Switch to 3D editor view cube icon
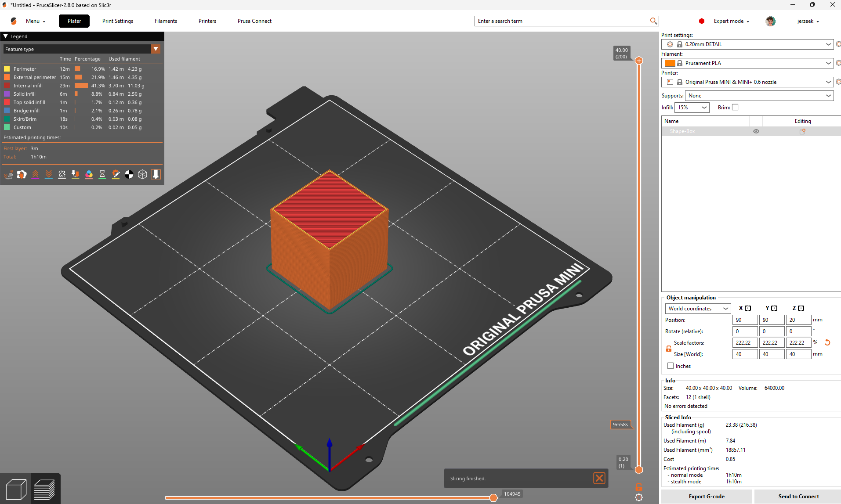Viewport: 841px width, 504px height. click(16, 490)
